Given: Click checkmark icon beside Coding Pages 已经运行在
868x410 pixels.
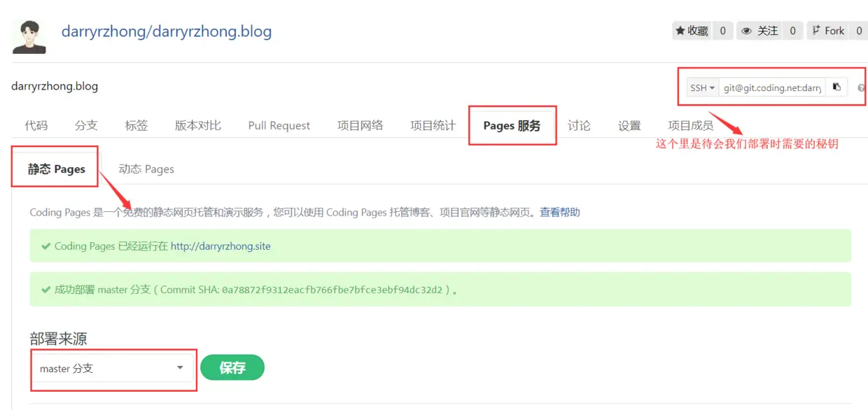Looking at the screenshot, I should click(x=46, y=246).
